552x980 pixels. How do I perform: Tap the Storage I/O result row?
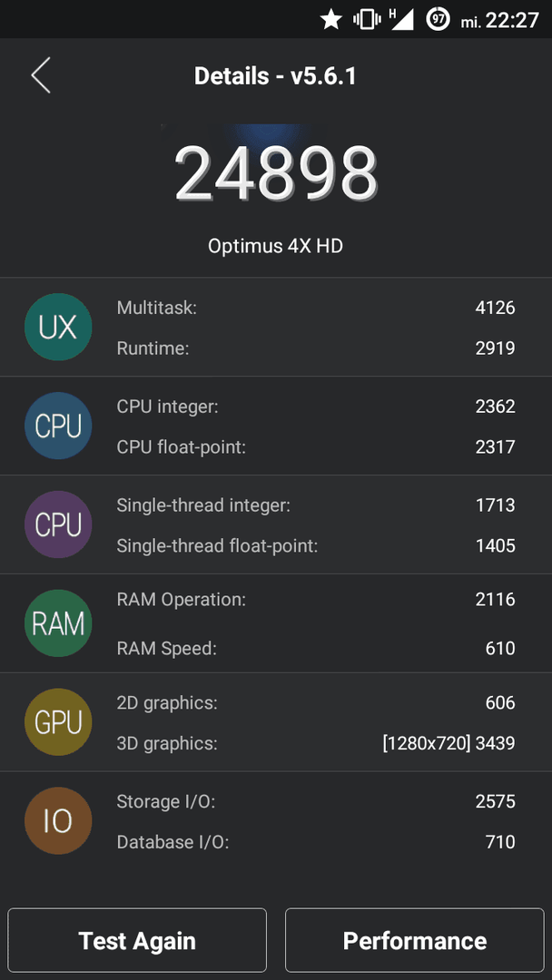click(x=316, y=801)
